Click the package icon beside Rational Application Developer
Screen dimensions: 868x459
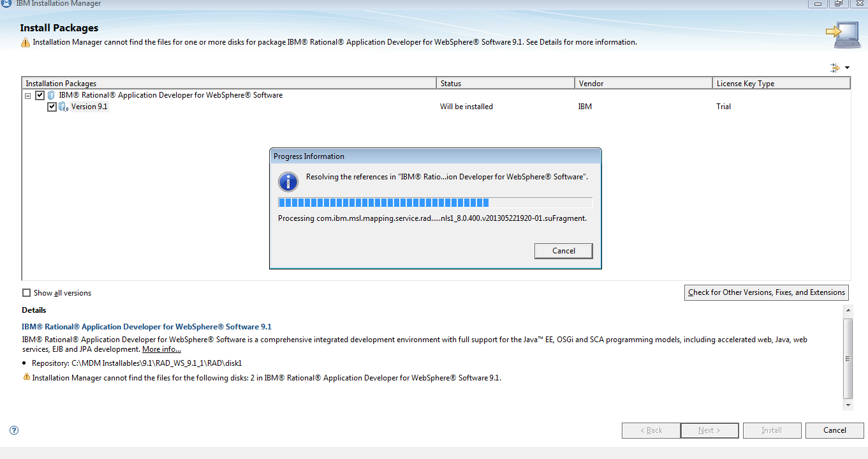click(51, 95)
